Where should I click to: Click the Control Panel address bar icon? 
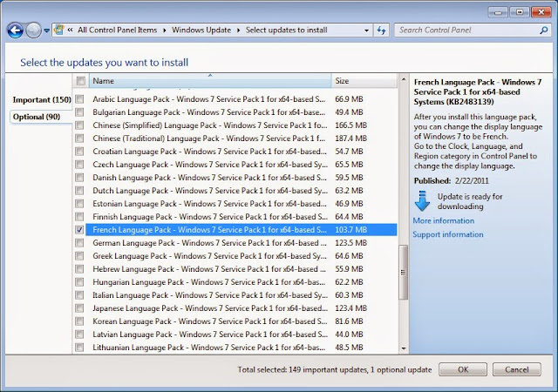(59, 30)
